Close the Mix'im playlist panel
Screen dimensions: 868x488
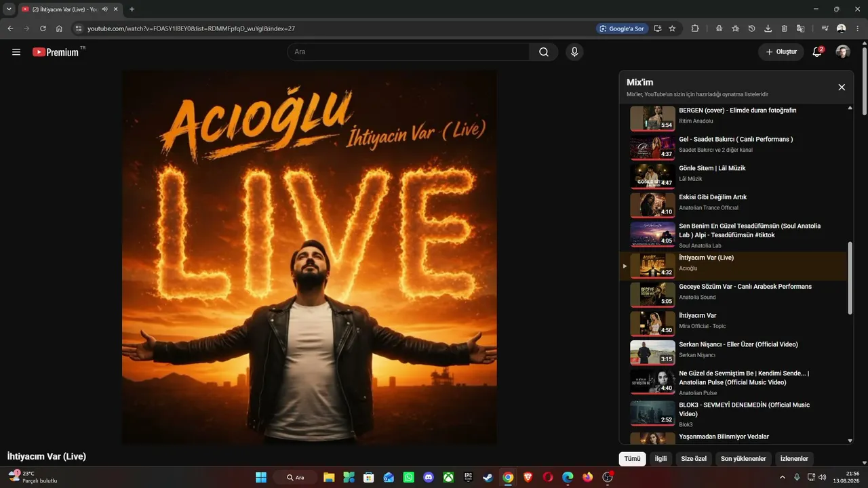coord(842,87)
